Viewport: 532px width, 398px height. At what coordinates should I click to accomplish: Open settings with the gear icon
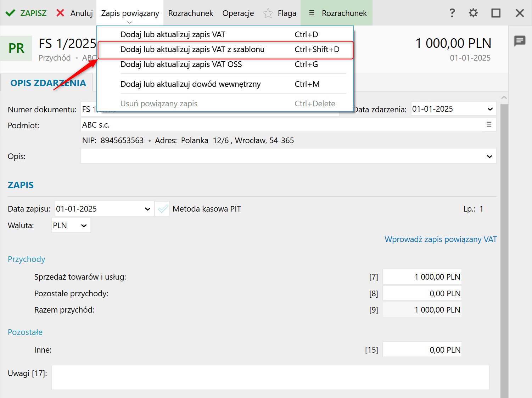(473, 13)
